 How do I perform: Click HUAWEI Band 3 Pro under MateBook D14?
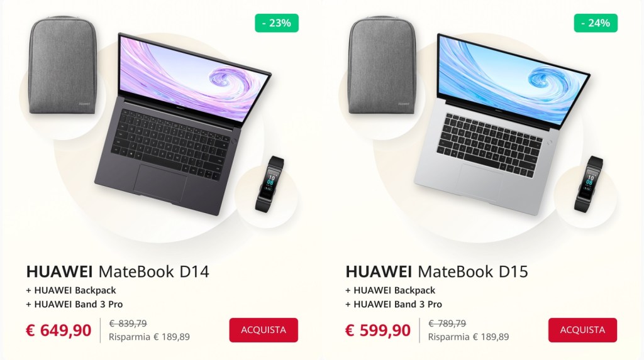click(79, 304)
